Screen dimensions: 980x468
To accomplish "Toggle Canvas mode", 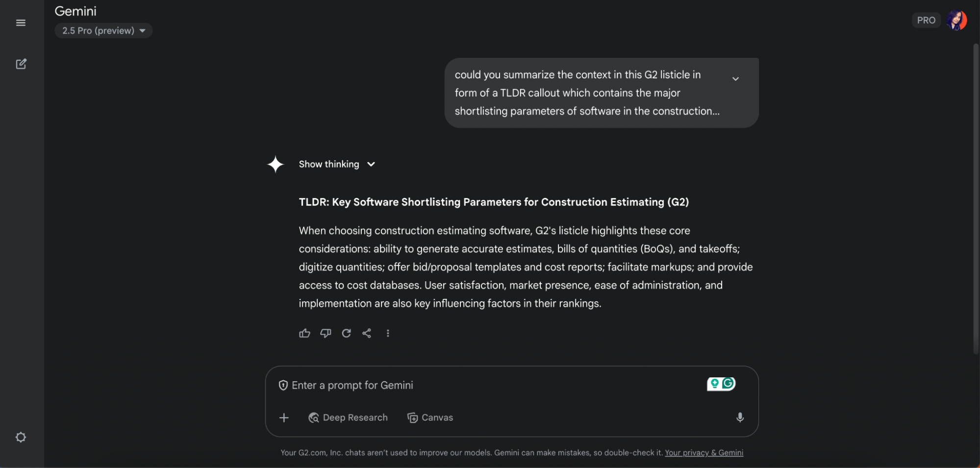I will (x=430, y=418).
